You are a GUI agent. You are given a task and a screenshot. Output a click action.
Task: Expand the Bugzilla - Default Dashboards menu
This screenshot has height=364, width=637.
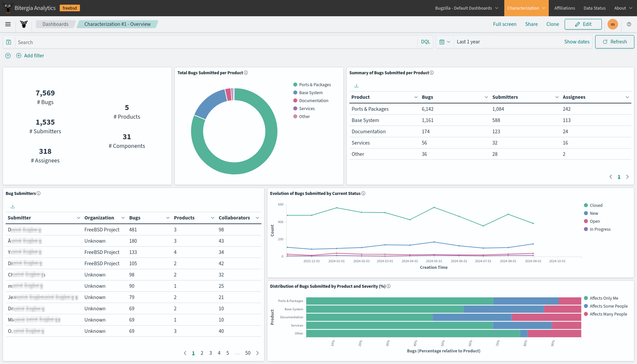[466, 8]
